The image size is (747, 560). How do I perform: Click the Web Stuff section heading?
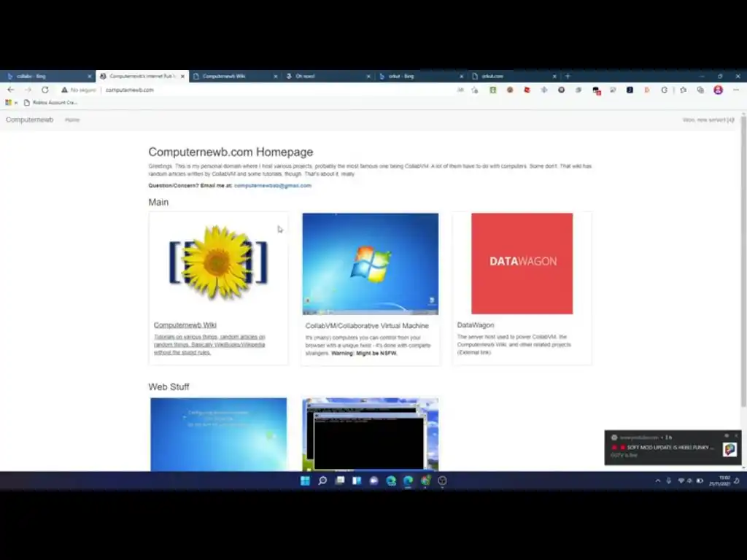click(x=169, y=386)
